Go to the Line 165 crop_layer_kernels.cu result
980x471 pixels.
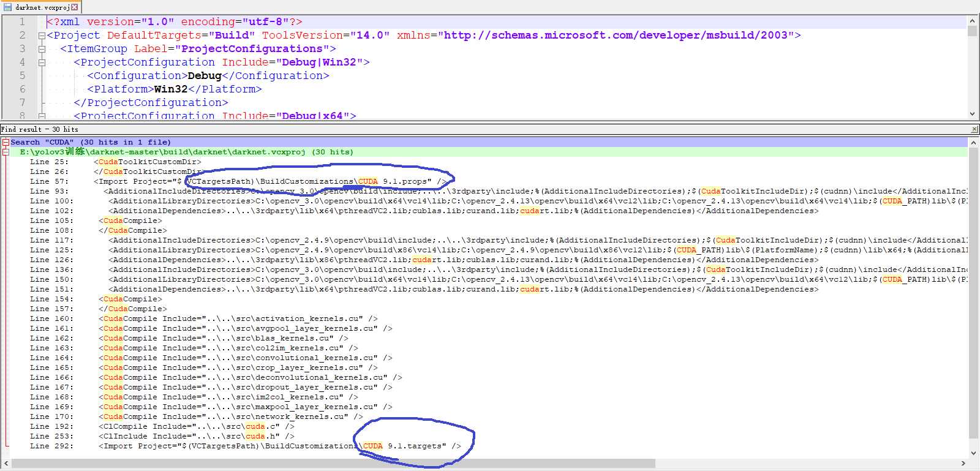coord(203,367)
